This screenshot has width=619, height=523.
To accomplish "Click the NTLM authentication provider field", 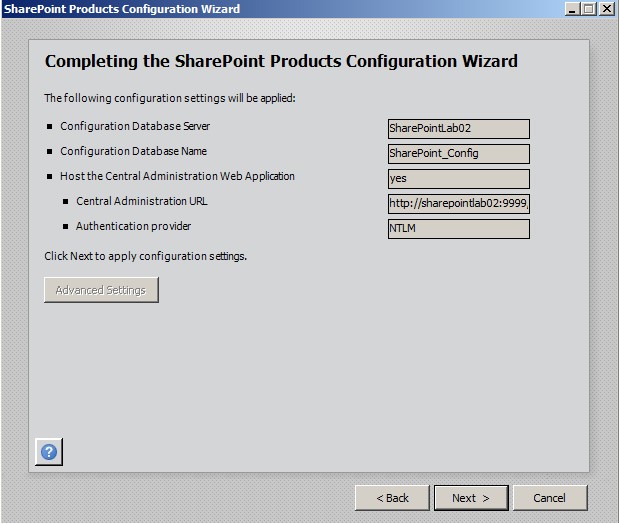I will (458, 229).
